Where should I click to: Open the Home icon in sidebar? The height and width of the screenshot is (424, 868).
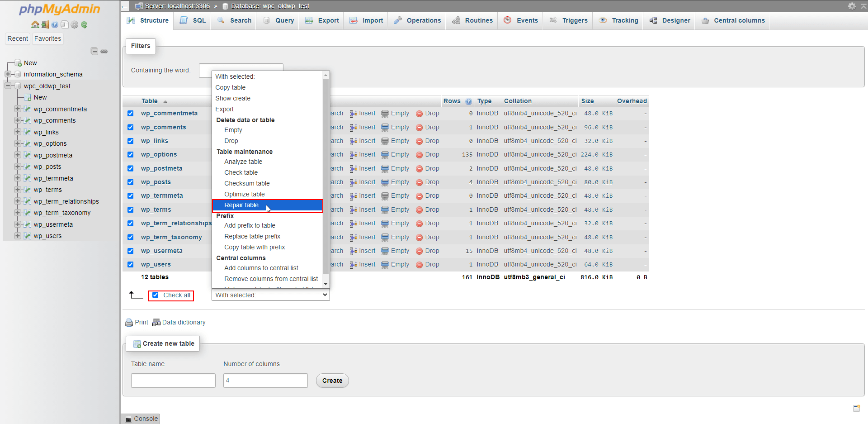(x=35, y=24)
